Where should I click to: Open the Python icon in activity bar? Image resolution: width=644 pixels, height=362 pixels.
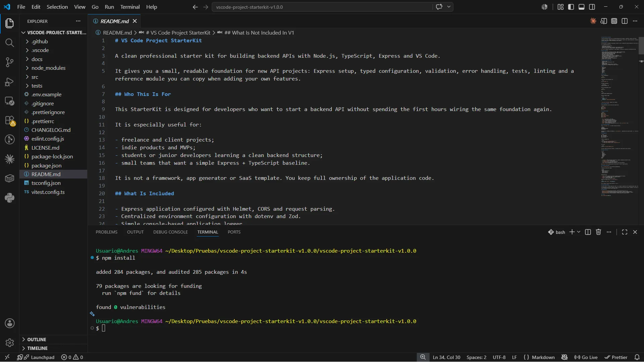pyautogui.click(x=9, y=198)
